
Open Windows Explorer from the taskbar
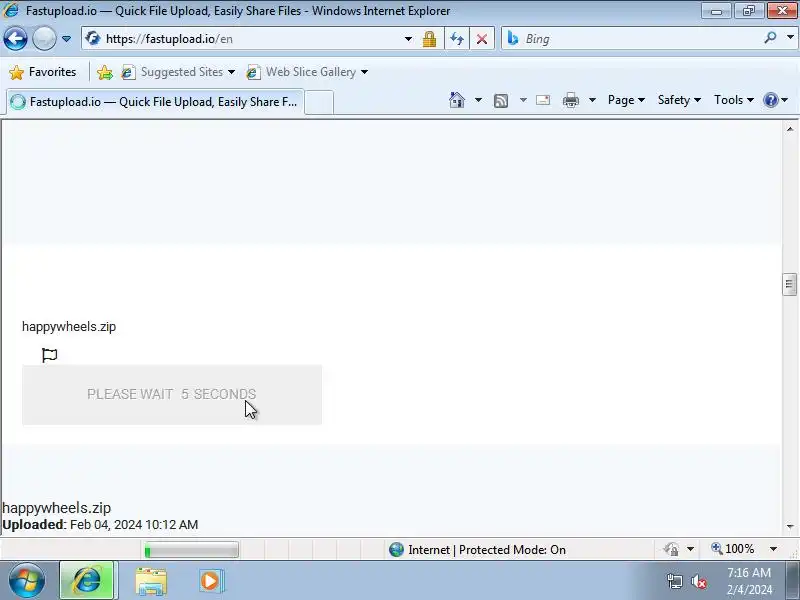[151, 581]
